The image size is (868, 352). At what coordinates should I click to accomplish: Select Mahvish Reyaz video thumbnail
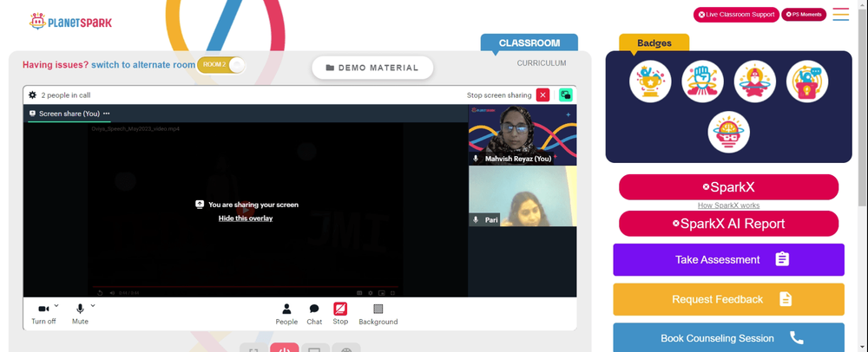pyautogui.click(x=522, y=135)
